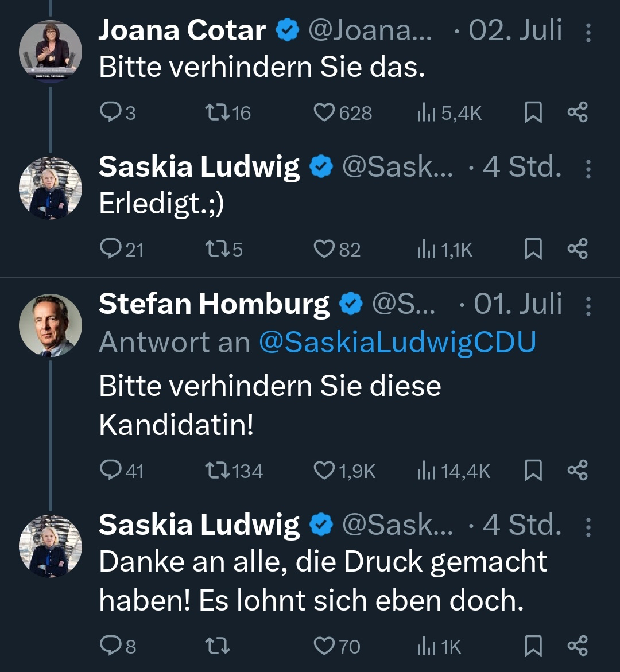Open Joana Cotar's display name
The image size is (620, 672).
(x=182, y=30)
